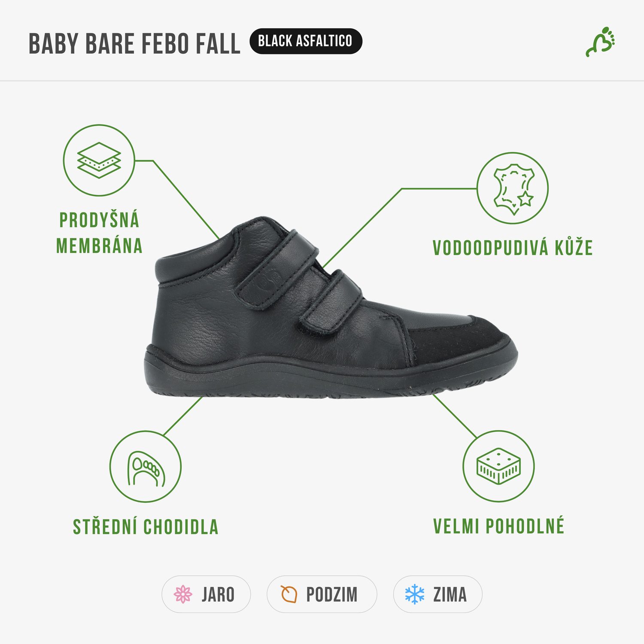Click the suede toe cap of shoe
Image resolution: width=644 pixels, height=644 pixels.
pos(459,339)
